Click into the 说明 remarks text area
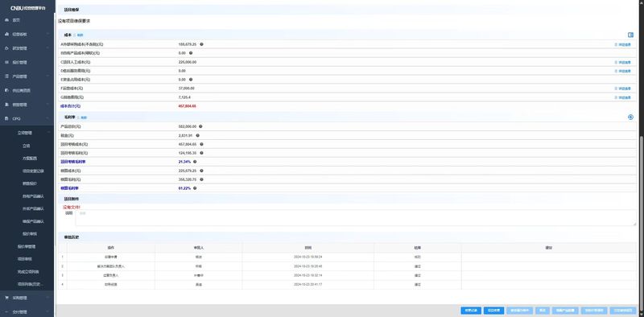 coord(356,217)
